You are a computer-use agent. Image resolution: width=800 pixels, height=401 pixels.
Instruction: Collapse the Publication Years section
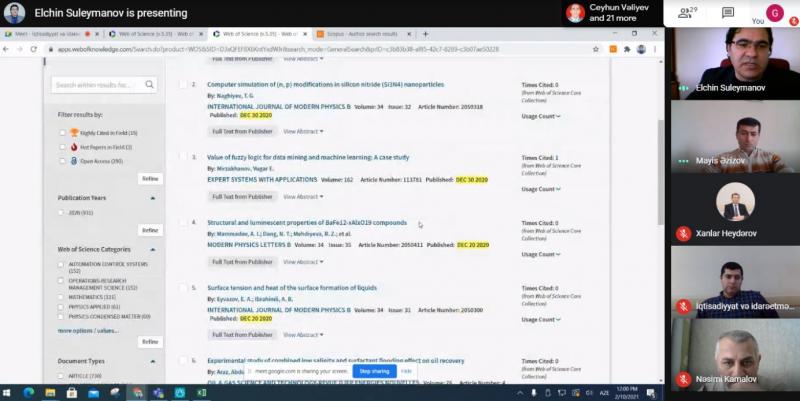point(153,198)
